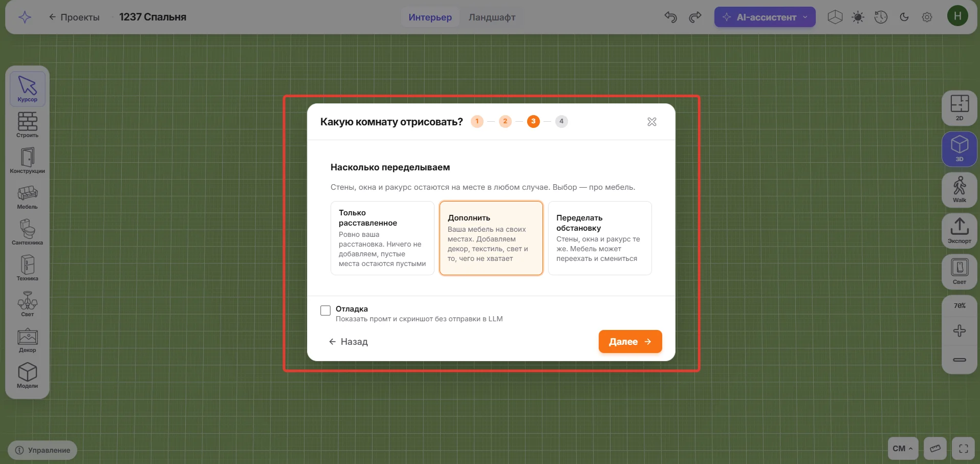980x464 pixels.
Task: Switch to Walk mode
Action: point(960,189)
